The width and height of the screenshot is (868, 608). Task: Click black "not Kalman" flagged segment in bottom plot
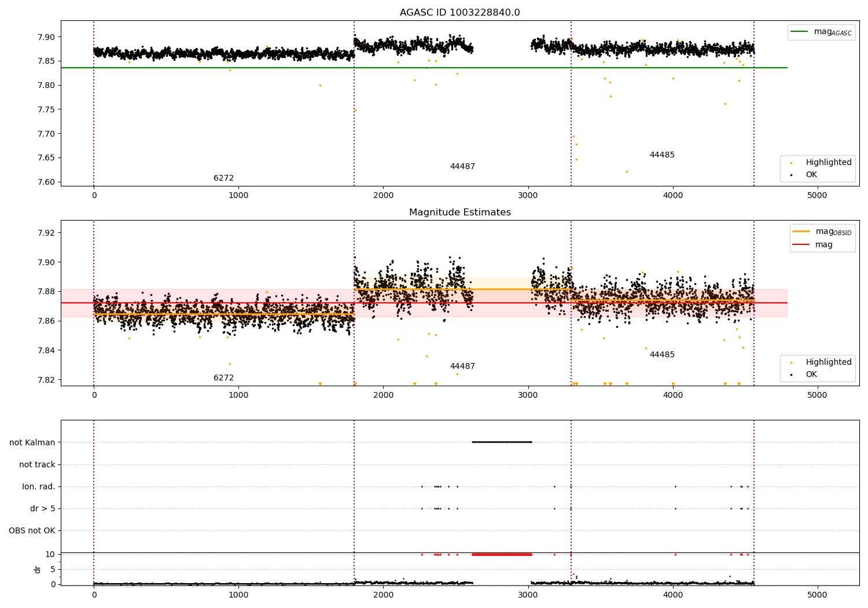click(x=502, y=442)
